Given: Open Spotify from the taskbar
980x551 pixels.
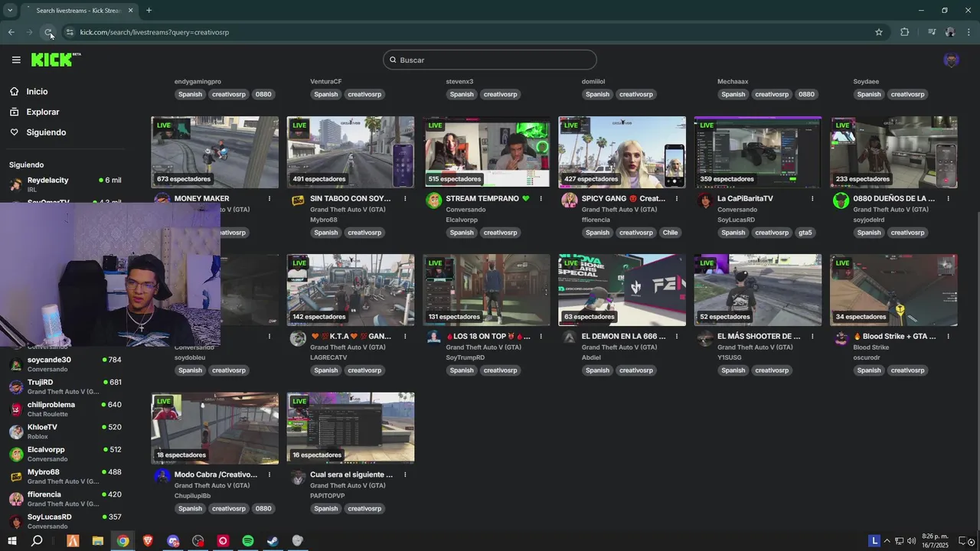Looking at the screenshot, I should point(247,541).
